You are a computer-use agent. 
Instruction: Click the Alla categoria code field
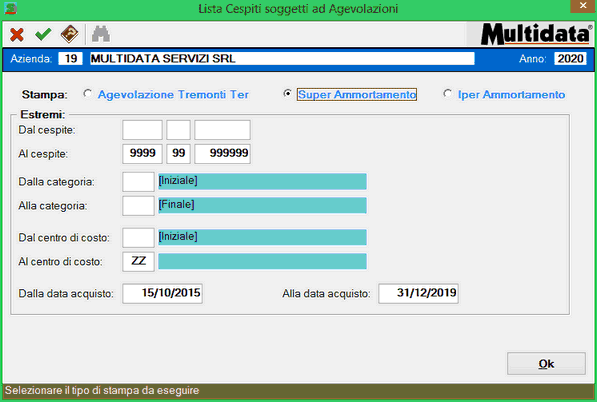138,206
